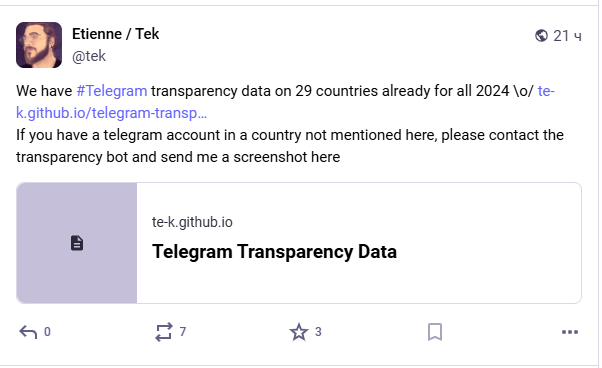The width and height of the screenshot is (602, 368).
Task: Open the Etienne / Tek display name
Action: 116,34
